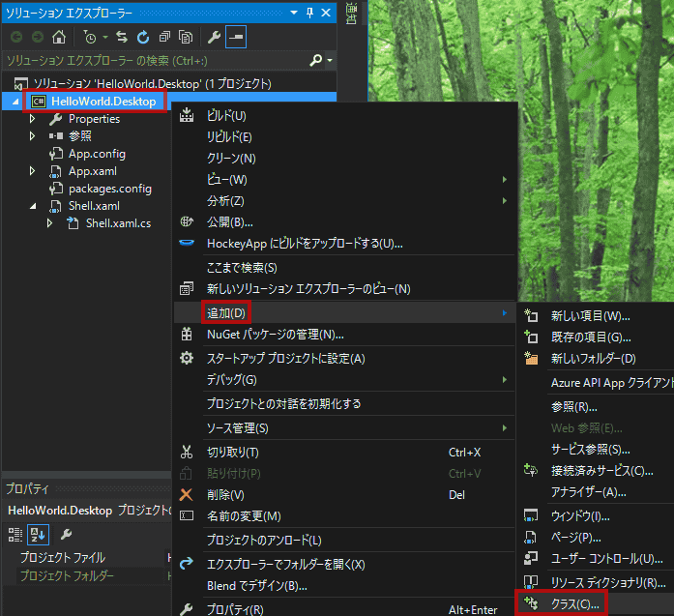Select packages.config file
674x616 pixels.
pyautogui.click(x=109, y=189)
